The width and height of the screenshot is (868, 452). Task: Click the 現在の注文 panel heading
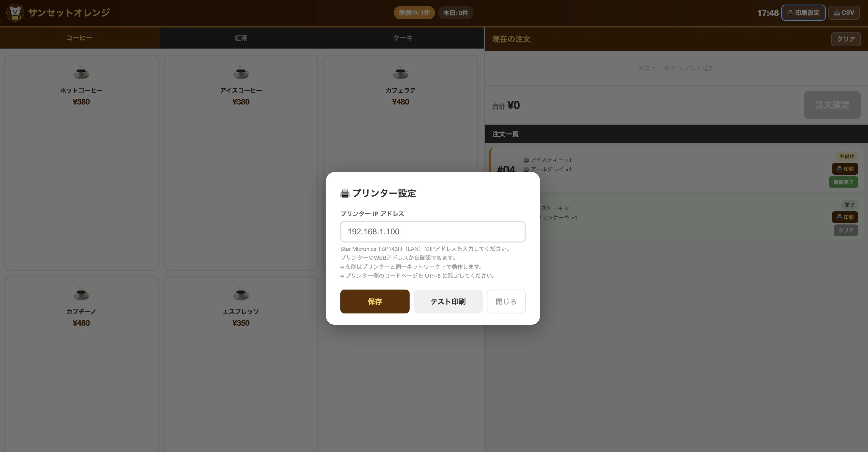point(511,39)
